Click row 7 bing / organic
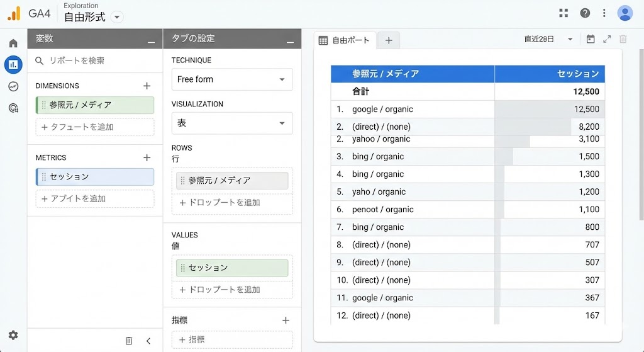 [468, 227]
